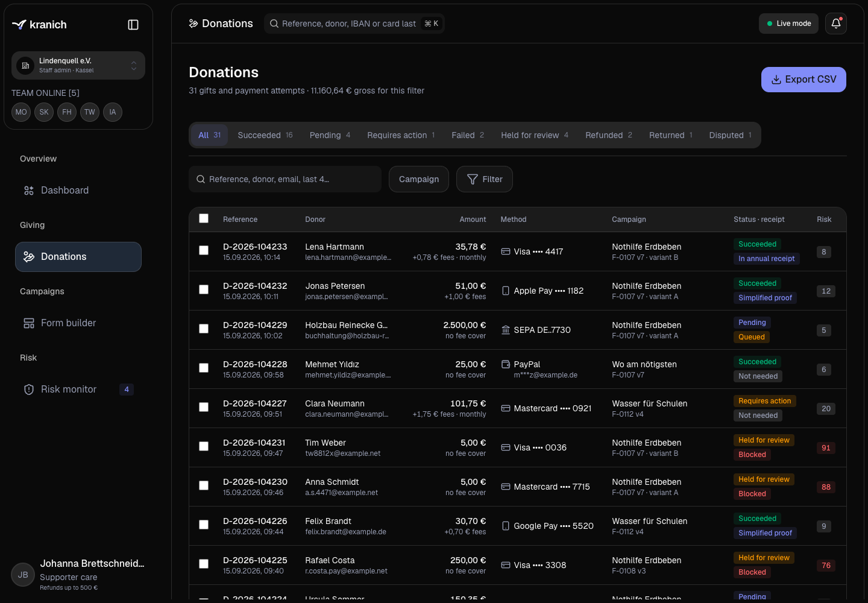
Task: Collapse sidebar with the panel toggle icon
Action: tap(133, 25)
